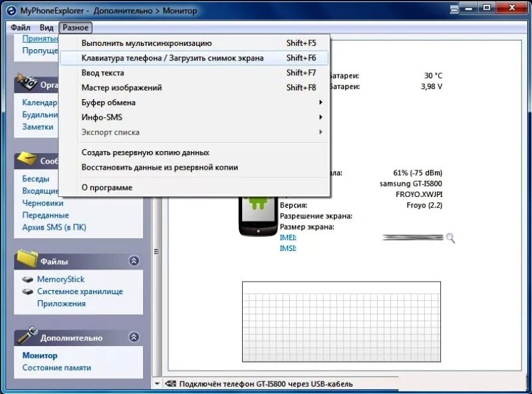Click the 30 °C battery temperature value
Screen dimensions: 532x394
[x=434, y=76]
